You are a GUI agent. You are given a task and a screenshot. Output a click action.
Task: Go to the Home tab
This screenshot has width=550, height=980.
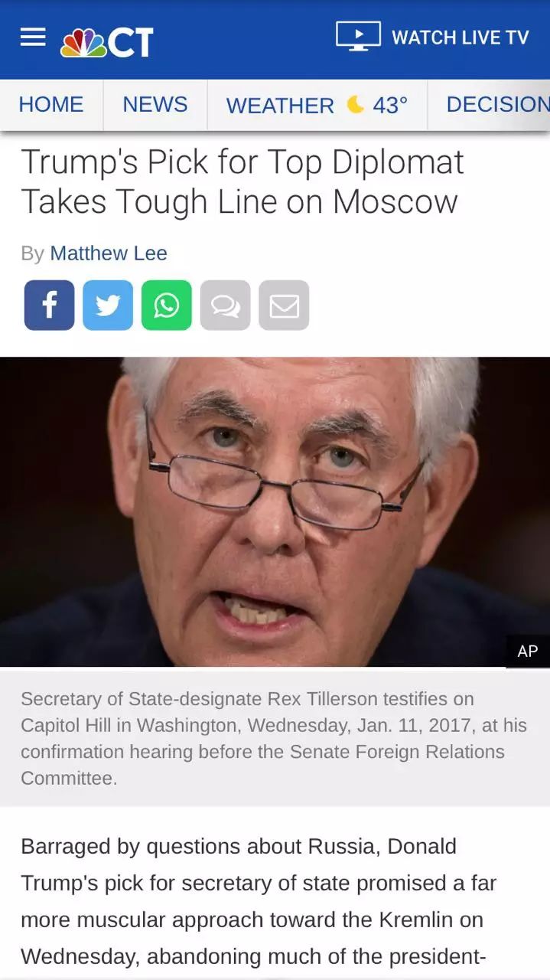point(51,104)
